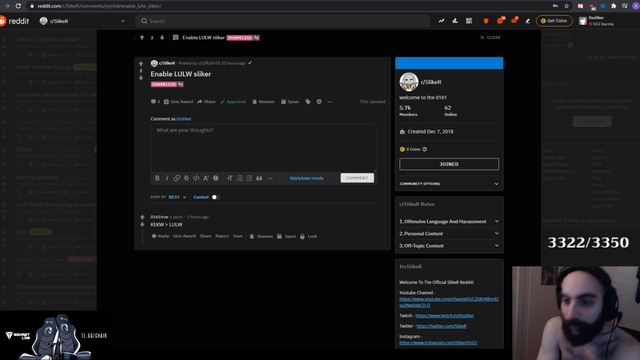Apply superscript formatting in the editor
The image size is (640, 360).
[206, 178]
